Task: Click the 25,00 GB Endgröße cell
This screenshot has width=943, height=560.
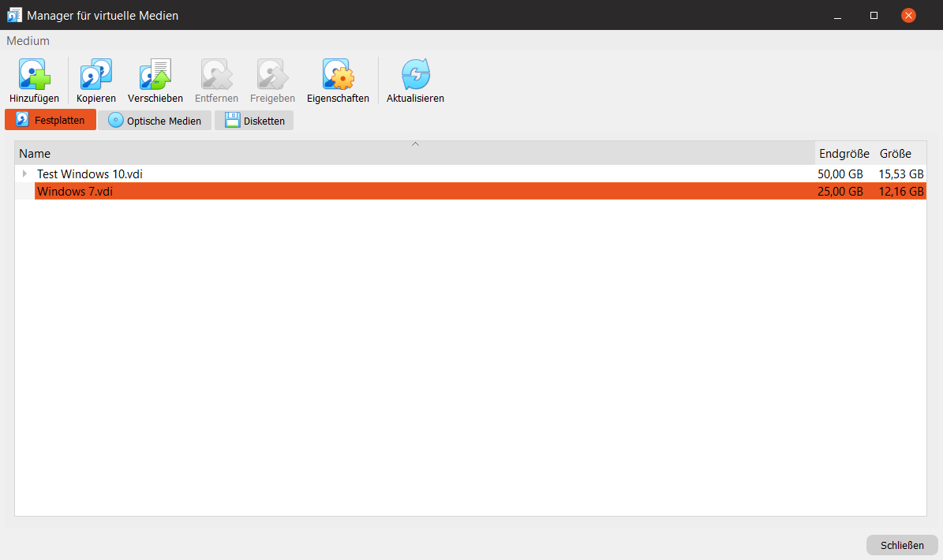Action: (x=840, y=192)
